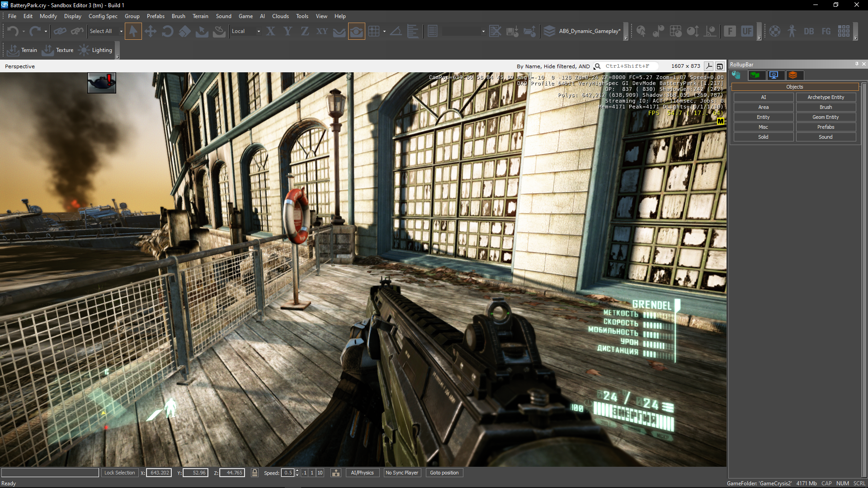Open the Local coordinate system dropdown
This screenshot has height=488, width=868.
[259, 31]
